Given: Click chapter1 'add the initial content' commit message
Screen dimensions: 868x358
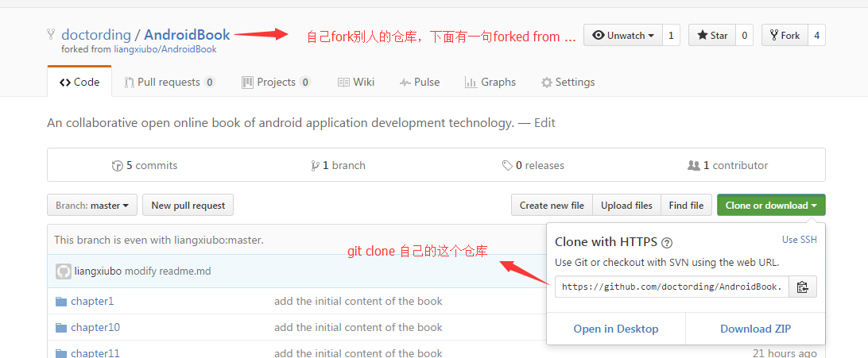Looking at the screenshot, I should (x=358, y=302).
